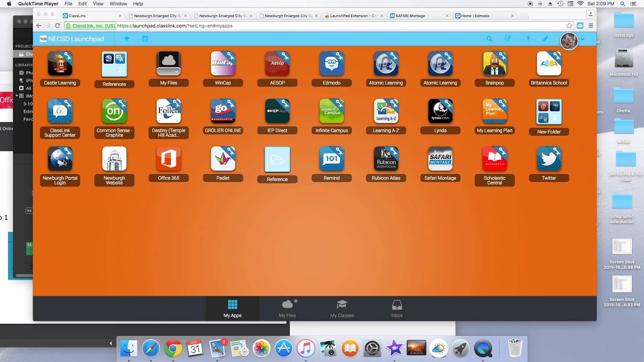Click the browser back arrow

[x=39, y=26]
